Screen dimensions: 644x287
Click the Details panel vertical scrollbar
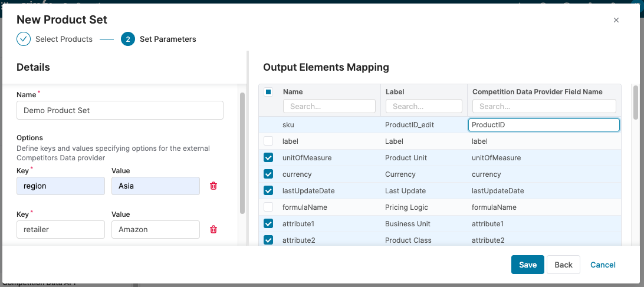click(242, 153)
